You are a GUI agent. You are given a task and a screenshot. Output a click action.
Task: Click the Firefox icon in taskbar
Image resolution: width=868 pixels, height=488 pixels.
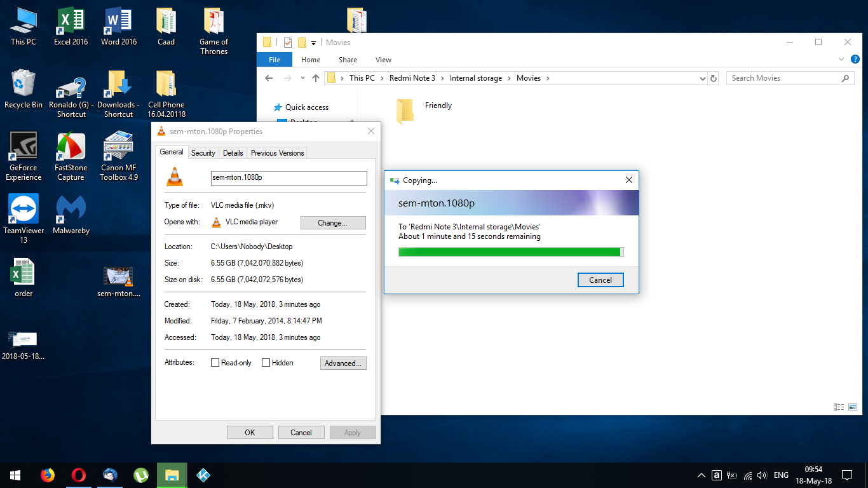48,475
